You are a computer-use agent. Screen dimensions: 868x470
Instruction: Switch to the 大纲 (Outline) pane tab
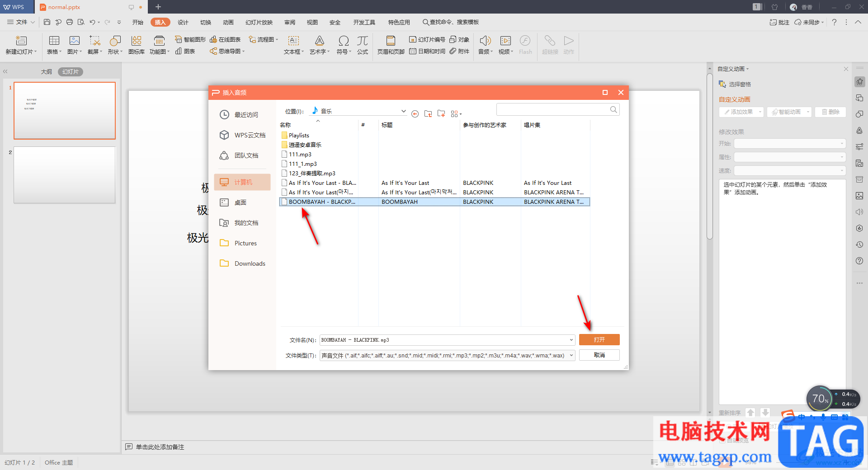47,72
